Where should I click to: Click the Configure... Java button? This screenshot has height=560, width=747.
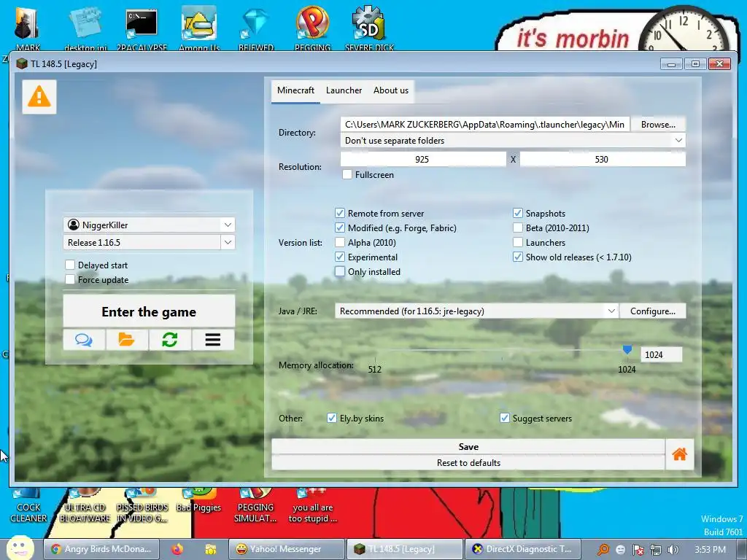pyautogui.click(x=653, y=311)
